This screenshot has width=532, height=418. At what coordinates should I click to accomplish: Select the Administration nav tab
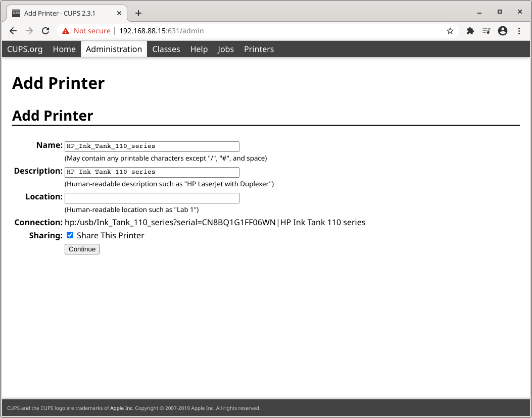coord(114,49)
